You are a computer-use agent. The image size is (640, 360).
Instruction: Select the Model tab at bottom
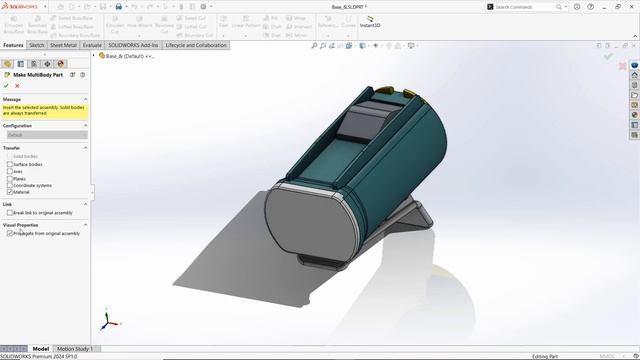point(40,349)
